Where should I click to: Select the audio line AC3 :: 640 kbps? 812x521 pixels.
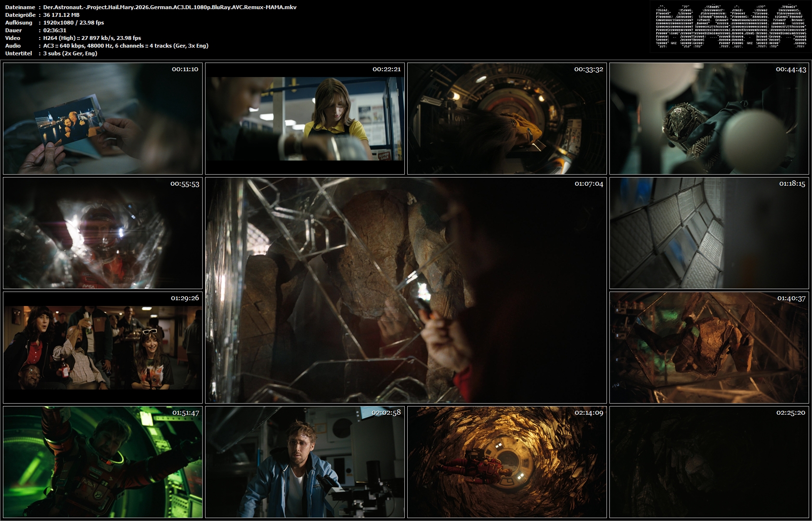tap(126, 46)
